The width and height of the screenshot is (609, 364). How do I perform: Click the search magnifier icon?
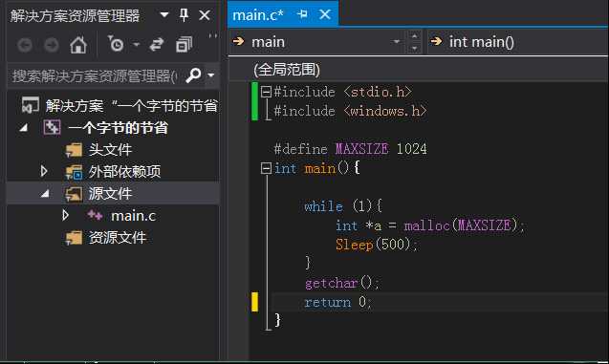[193, 75]
